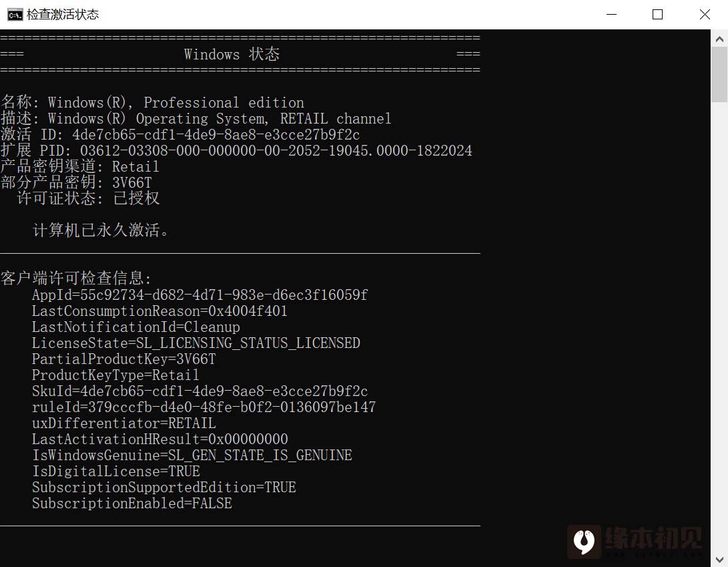Screen dimensions: 728x567
Task: Click IsWindowsGenuine=SL_GEN_STATE_IS_GENUINE line
Action: (x=192, y=455)
